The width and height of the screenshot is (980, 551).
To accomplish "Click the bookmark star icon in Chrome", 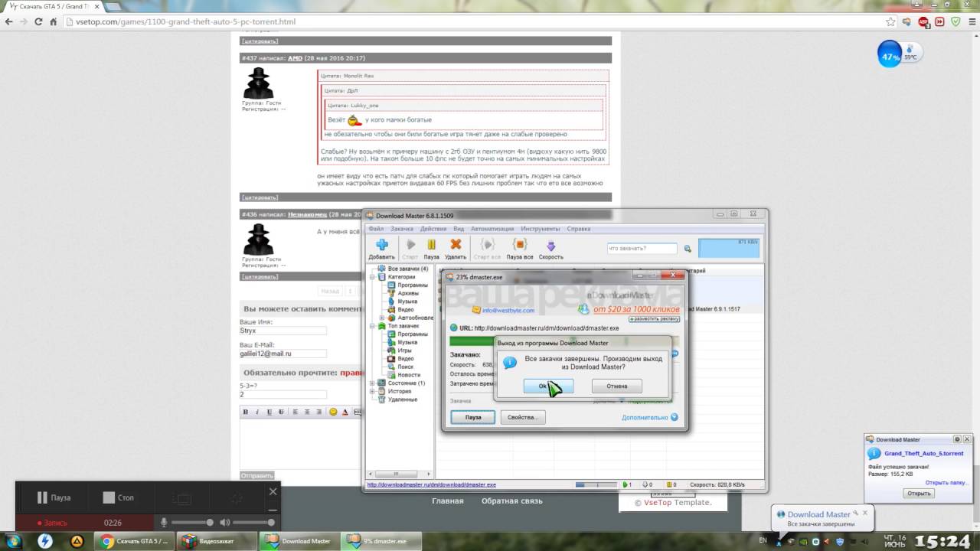I will [890, 21].
